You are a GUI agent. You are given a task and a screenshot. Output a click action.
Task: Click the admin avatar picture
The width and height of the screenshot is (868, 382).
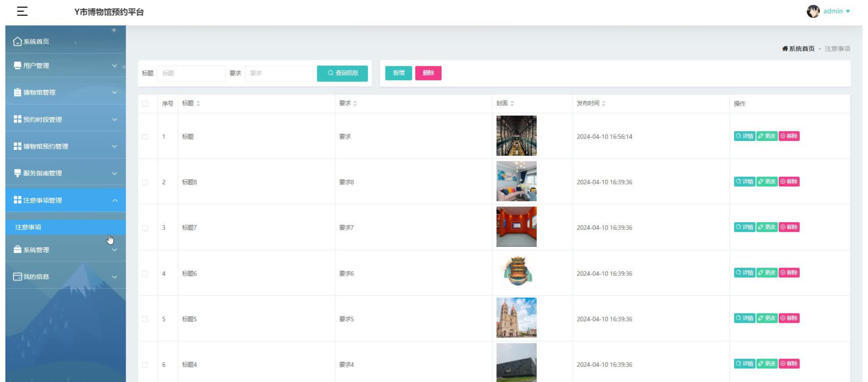click(813, 11)
